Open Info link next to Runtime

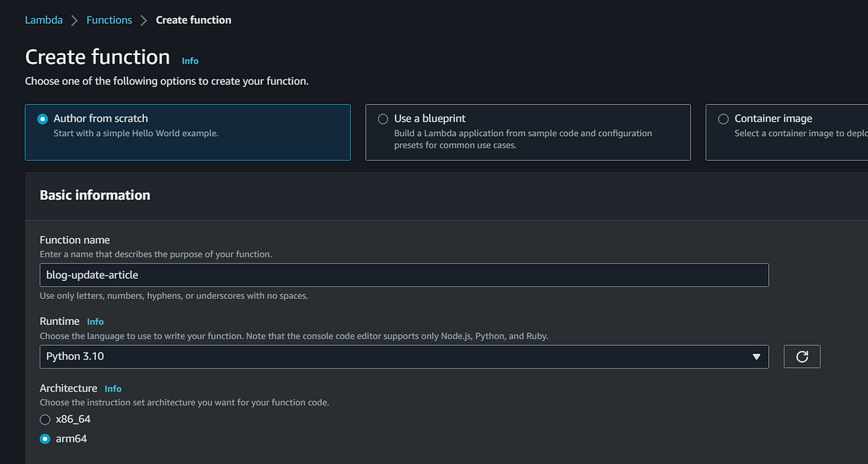pyautogui.click(x=95, y=321)
